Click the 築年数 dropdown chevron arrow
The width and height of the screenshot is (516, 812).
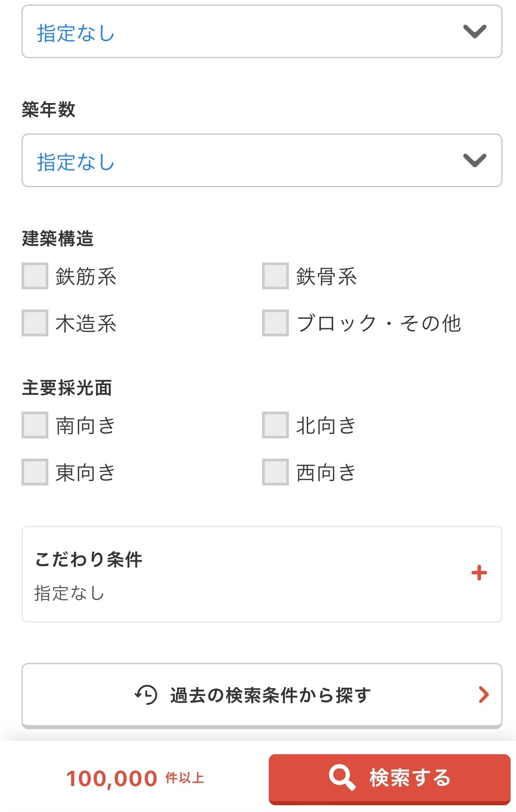tap(475, 160)
